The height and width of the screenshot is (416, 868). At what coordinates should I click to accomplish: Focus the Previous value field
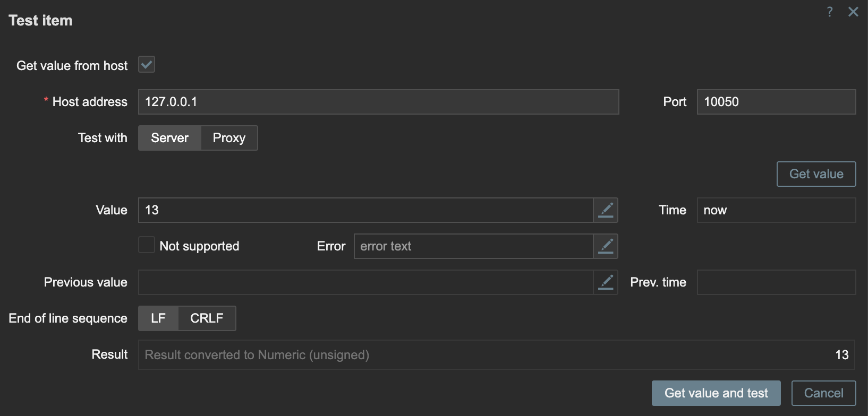(366, 282)
